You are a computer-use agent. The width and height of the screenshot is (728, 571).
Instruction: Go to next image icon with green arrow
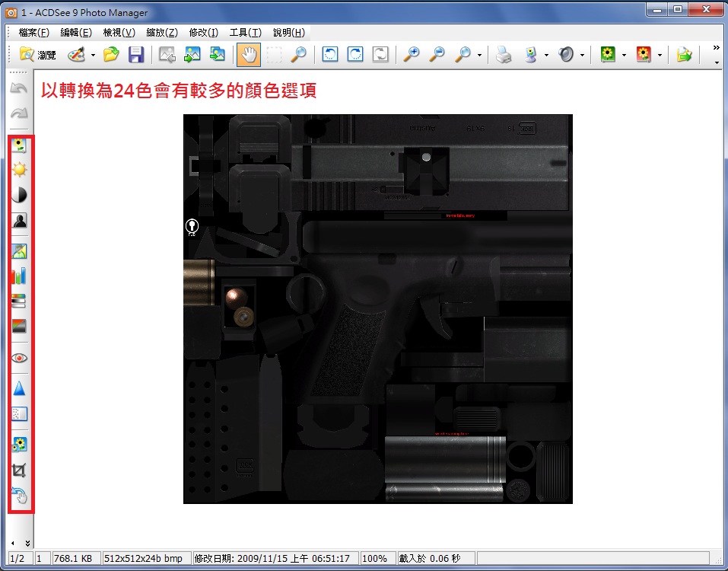[x=192, y=55]
